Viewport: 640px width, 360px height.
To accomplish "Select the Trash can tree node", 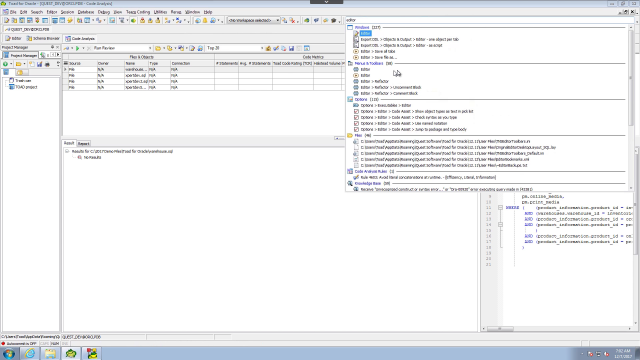I will coord(23,81).
